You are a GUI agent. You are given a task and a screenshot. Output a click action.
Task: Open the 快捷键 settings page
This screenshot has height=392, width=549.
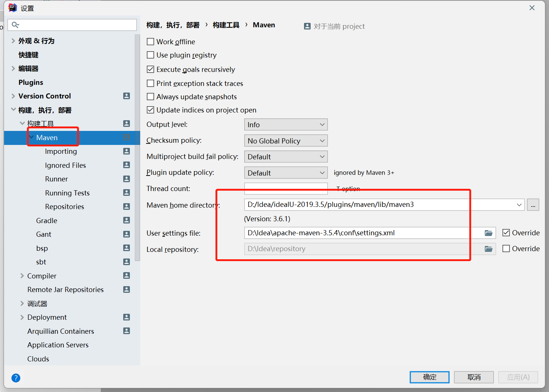point(28,55)
